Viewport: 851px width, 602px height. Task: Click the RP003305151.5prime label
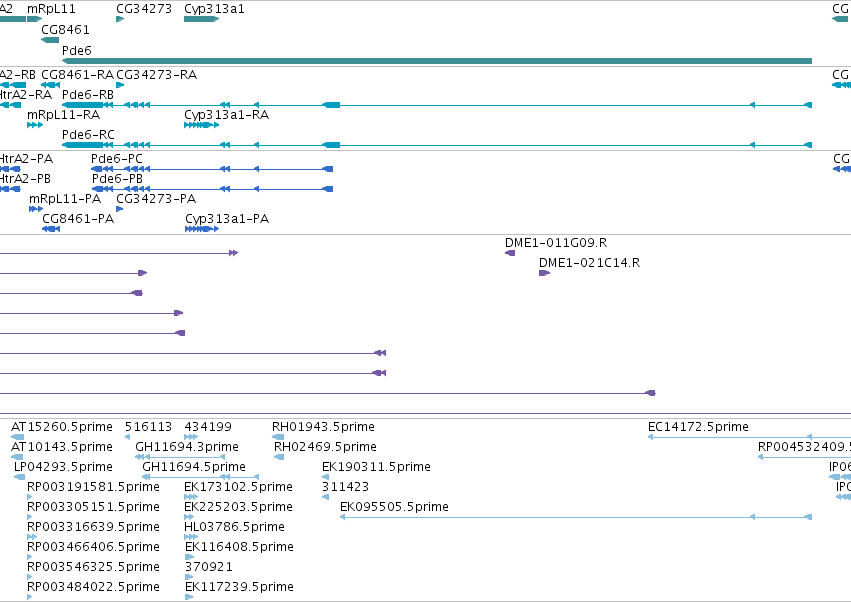point(93,507)
